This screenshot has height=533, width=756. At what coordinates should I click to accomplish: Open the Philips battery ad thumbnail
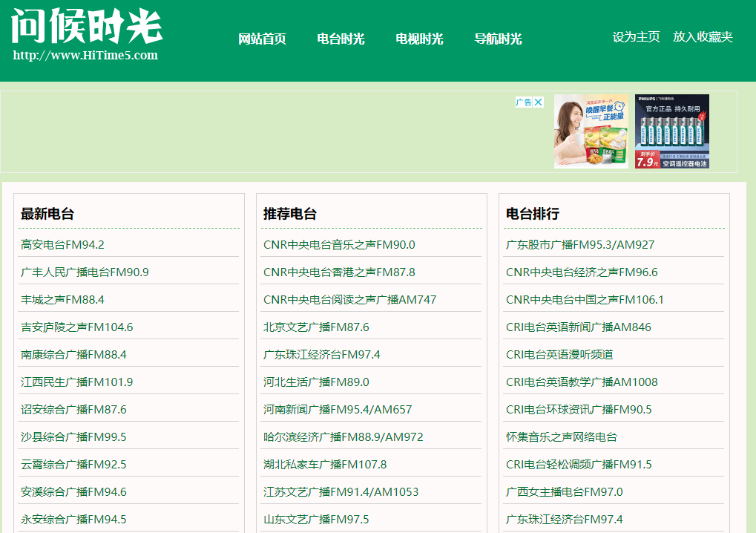(671, 131)
